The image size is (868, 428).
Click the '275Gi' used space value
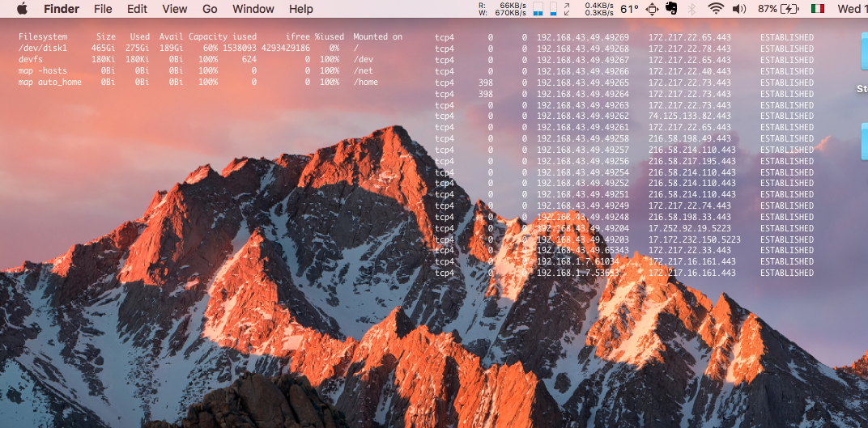(x=138, y=48)
